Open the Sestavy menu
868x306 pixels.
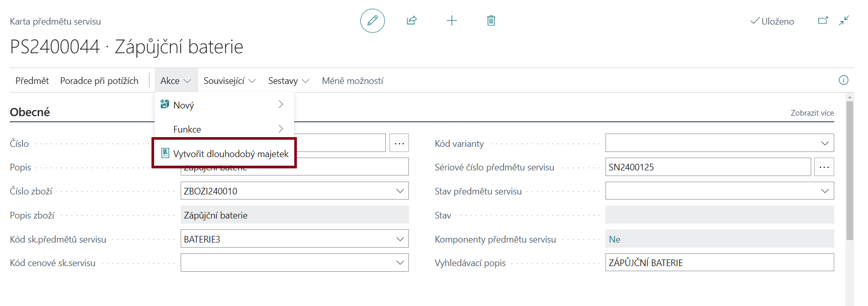pyautogui.click(x=289, y=80)
